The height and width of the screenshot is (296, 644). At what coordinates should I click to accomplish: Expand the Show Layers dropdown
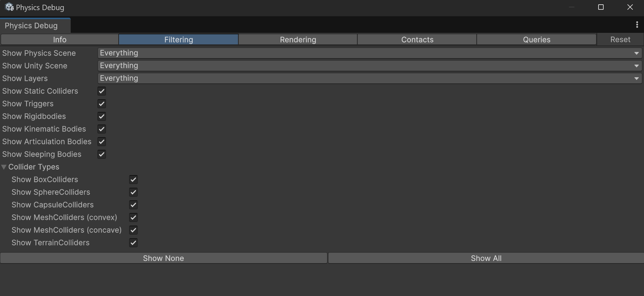[x=369, y=78]
